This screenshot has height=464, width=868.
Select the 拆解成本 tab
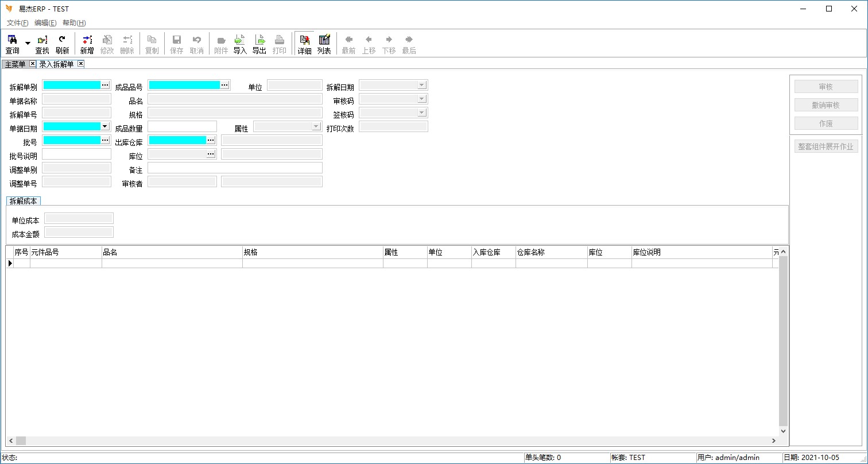[24, 201]
